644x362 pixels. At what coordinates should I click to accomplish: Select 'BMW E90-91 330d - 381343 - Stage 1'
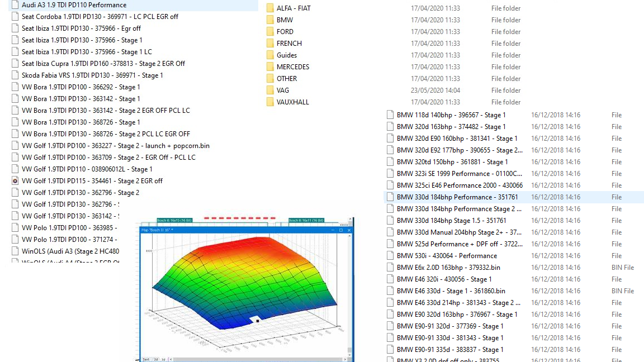[450, 338]
